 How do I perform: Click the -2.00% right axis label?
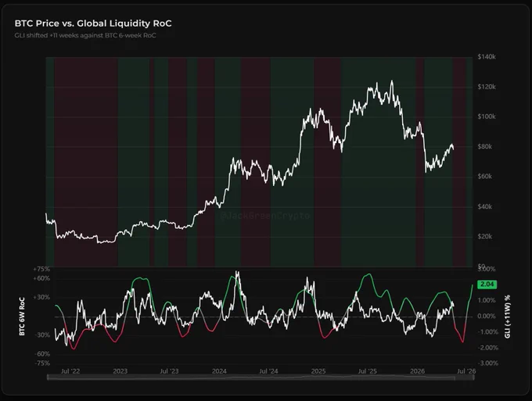pyautogui.click(x=487, y=347)
